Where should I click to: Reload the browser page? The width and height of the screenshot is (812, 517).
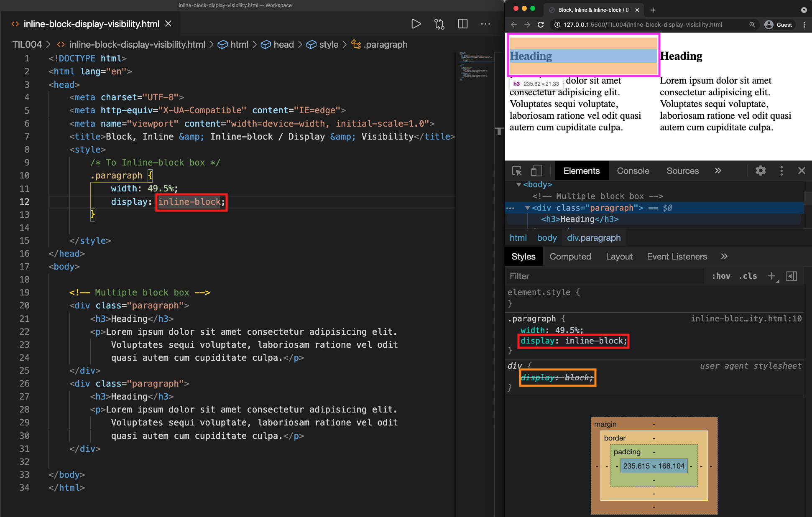click(x=541, y=25)
